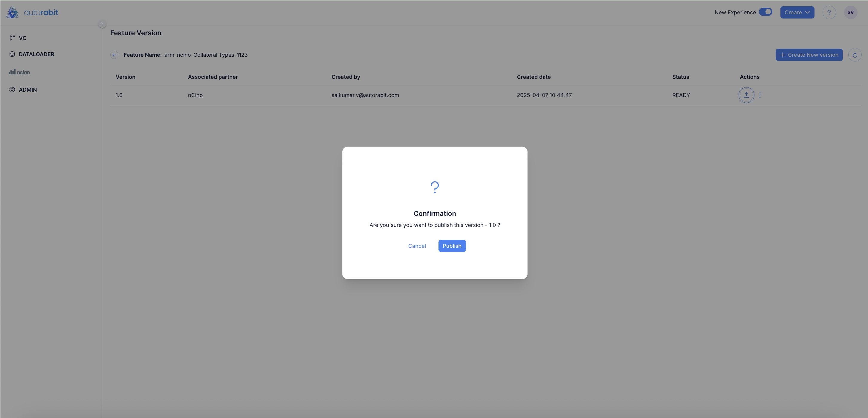Click the back arrow next to Feature Name

(x=114, y=55)
